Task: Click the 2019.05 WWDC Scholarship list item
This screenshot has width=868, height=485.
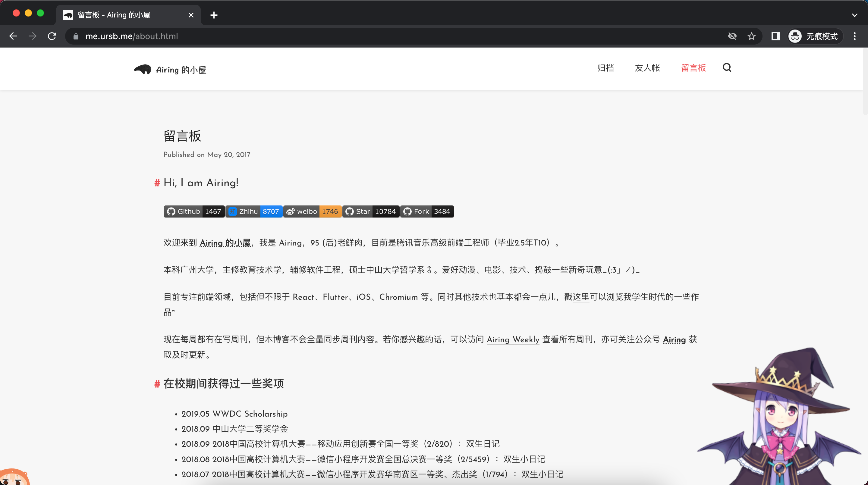Action: point(234,414)
